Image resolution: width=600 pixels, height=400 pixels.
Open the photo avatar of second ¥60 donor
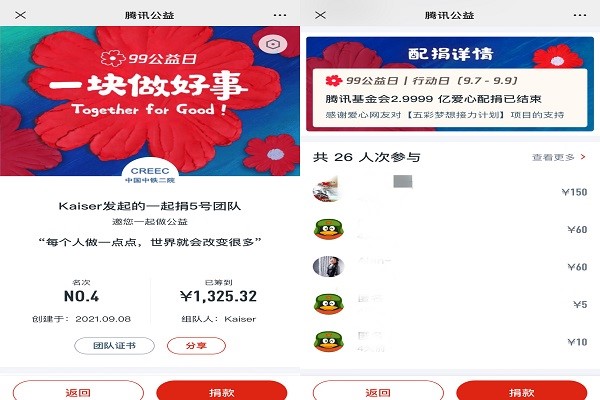click(x=328, y=266)
